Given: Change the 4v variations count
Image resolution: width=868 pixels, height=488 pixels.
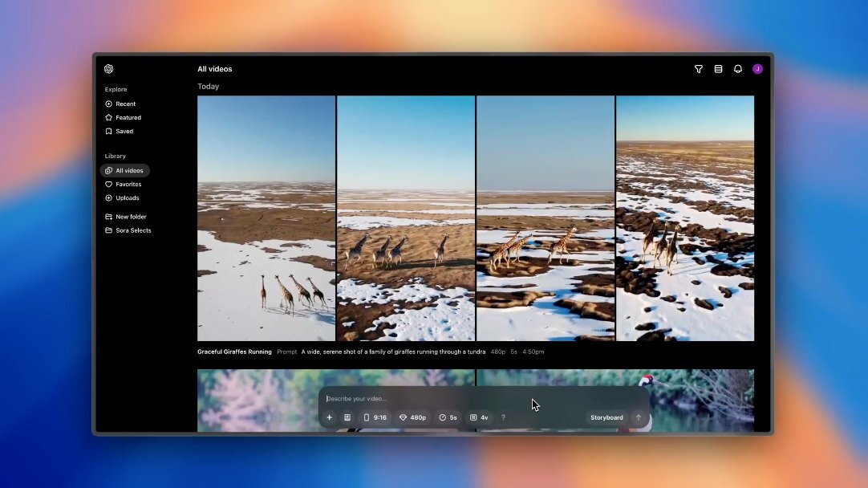Looking at the screenshot, I should (x=479, y=417).
